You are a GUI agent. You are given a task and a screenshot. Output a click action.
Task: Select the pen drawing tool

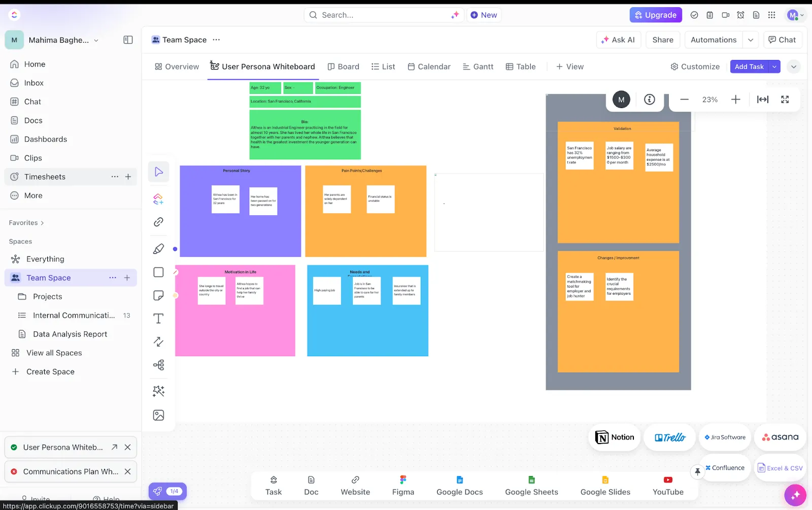(158, 249)
